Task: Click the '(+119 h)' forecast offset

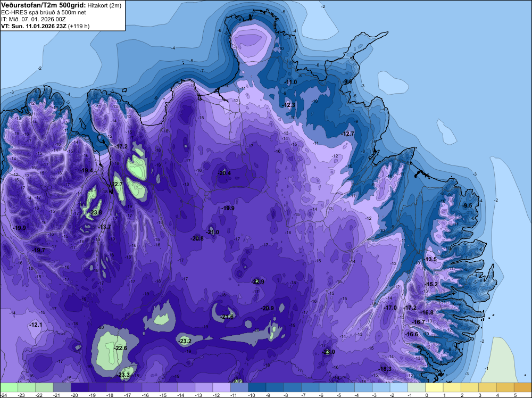Action: pos(79,26)
